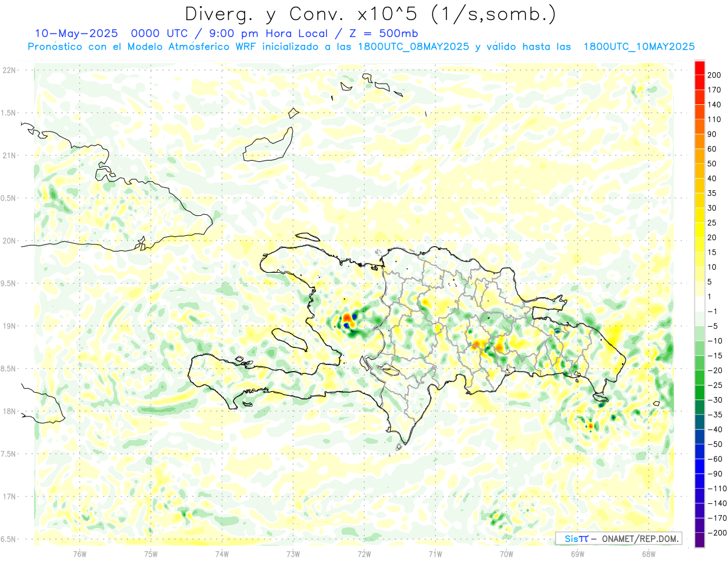This screenshot has height=562, width=728.
Task: Click the colorbar value '200' at the top
Action: [x=714, y=75]
